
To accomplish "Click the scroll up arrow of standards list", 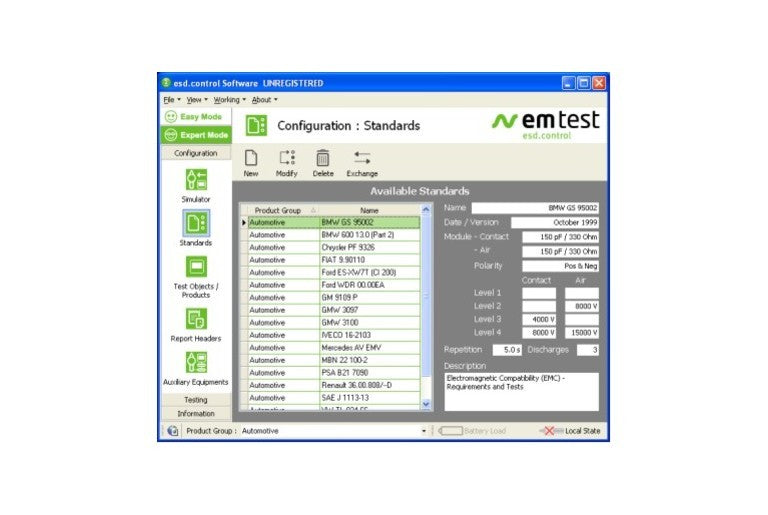I will [x=426, y=210].
